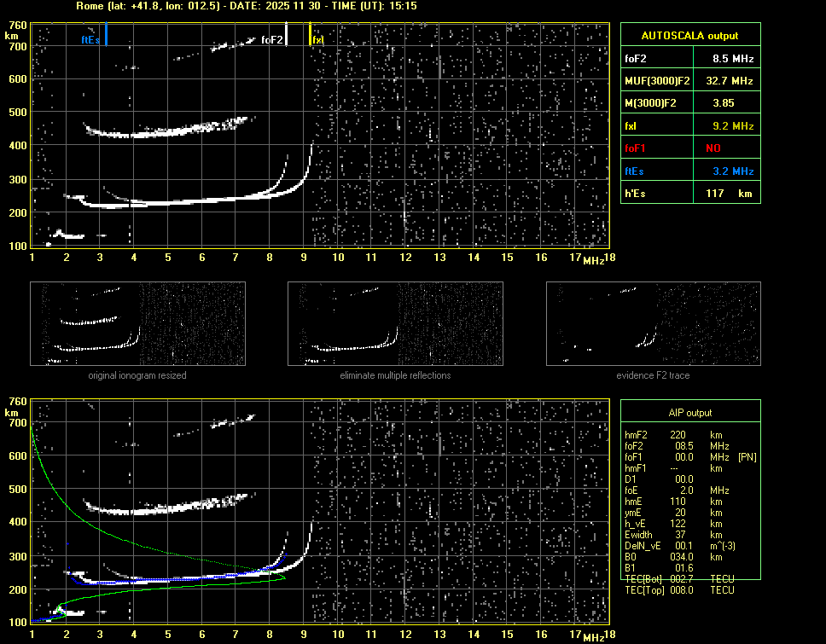
Task: Click the AUTOSCALA output header
Action: [x=689, y=36]
